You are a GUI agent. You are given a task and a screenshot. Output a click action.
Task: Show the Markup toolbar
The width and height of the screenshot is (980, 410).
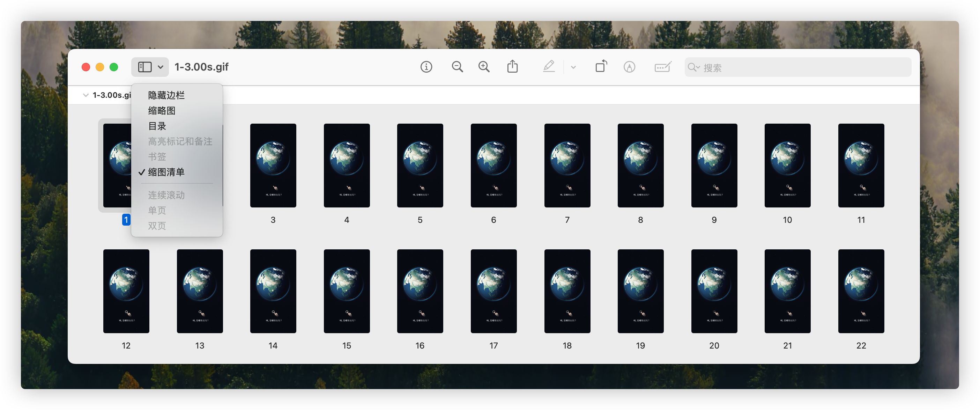pyautogui.click(x=629, y=67)
